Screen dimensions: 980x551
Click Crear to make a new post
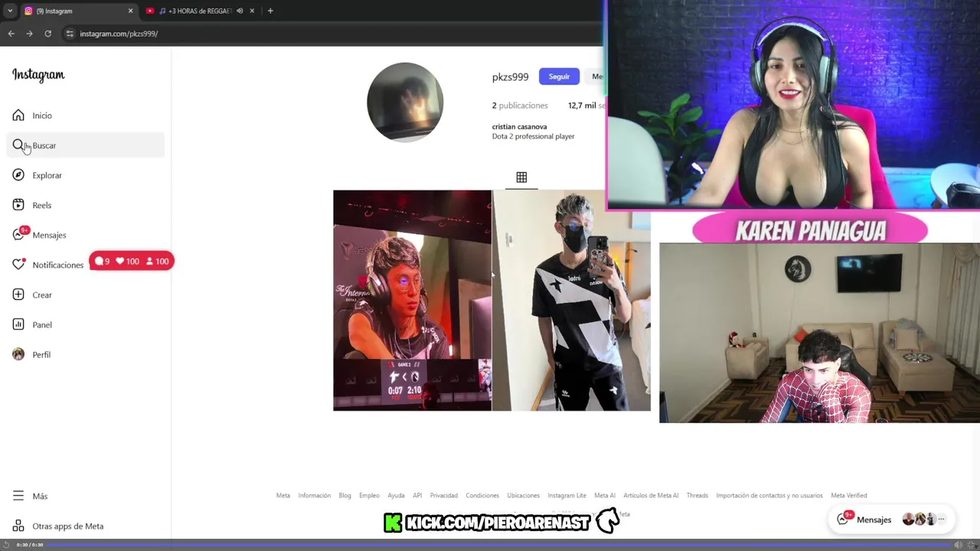[x=86, y=295]
